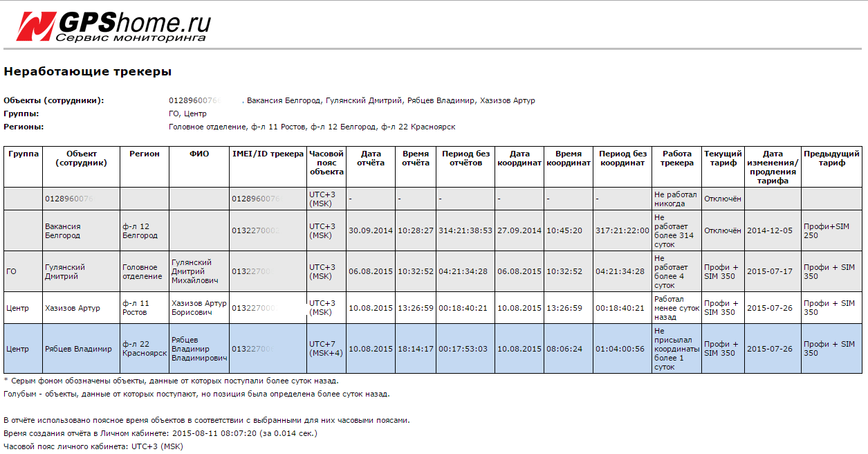This screenshot has height=454, width=868.
Task: Click the note about "поясное время объектов"
Action: point(207,420)
